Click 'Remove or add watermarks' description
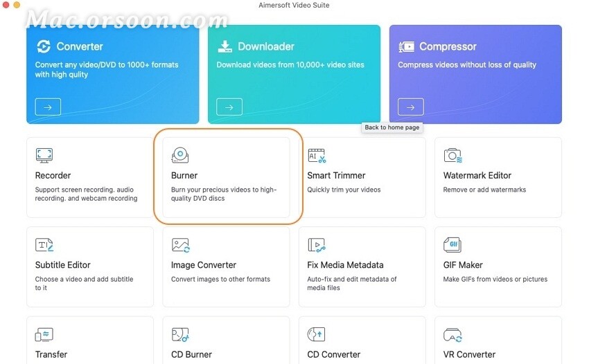Viewport: 589px width, 364px height. pos(484,190)
